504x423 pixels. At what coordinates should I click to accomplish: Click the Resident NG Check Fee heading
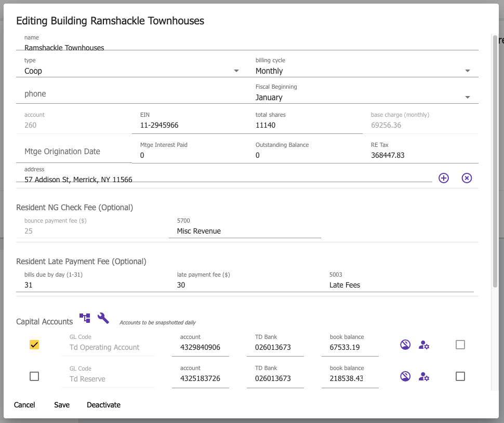point(75,208)
